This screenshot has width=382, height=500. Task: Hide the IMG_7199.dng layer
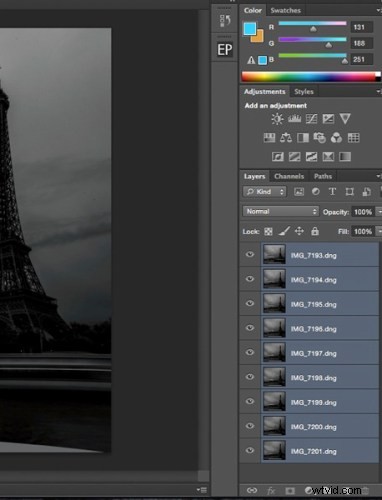[250, 402]
